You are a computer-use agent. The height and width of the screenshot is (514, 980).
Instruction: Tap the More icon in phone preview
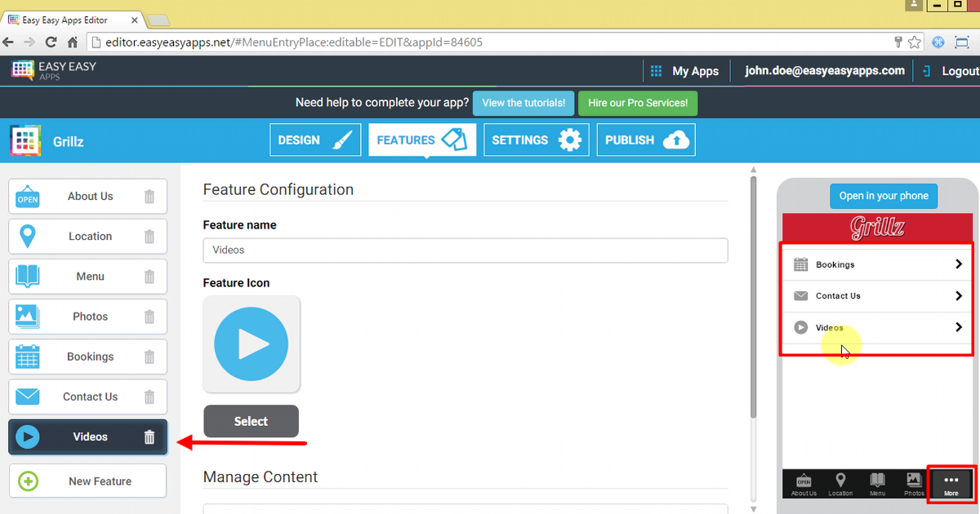click(x=951, y=484)
